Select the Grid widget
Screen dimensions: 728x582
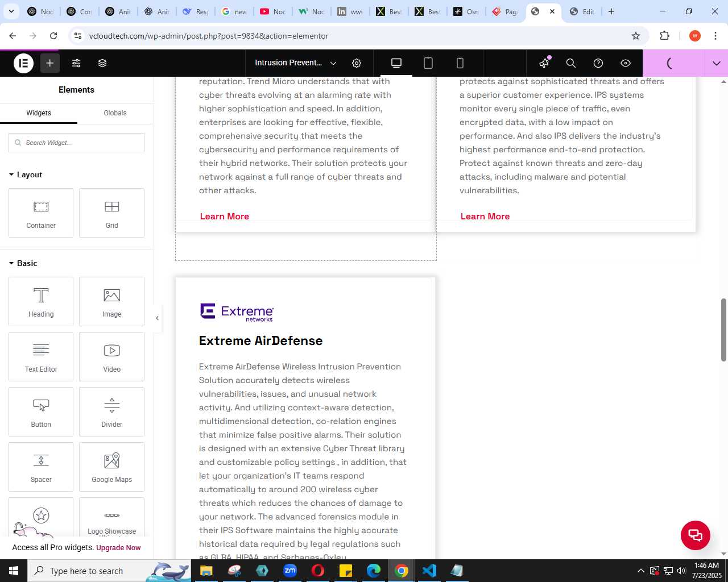pos(111,213)
